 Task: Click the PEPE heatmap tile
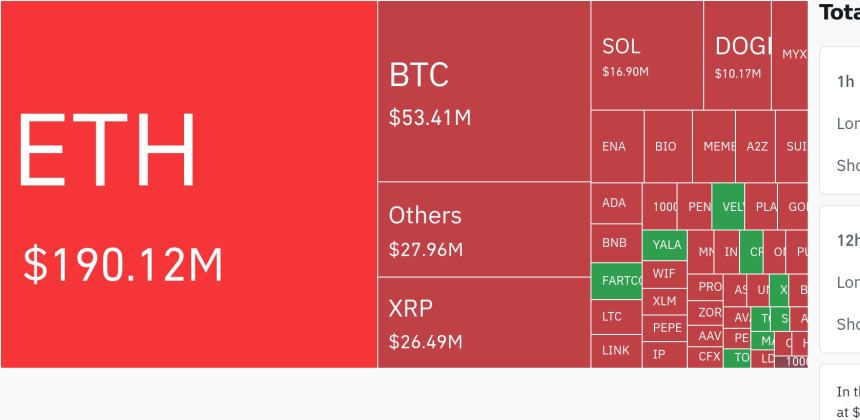(665, 327)
